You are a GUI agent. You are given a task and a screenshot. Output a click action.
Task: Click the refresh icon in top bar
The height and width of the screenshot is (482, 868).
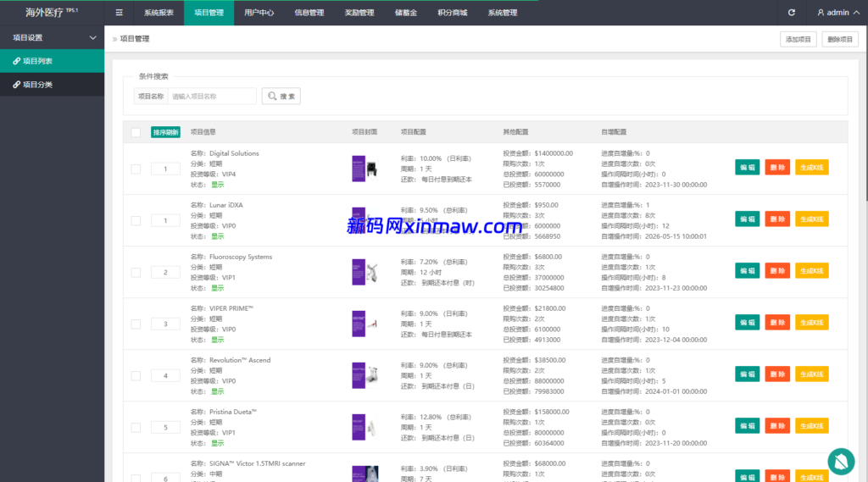pyautogui.click(x=792, y=13)
